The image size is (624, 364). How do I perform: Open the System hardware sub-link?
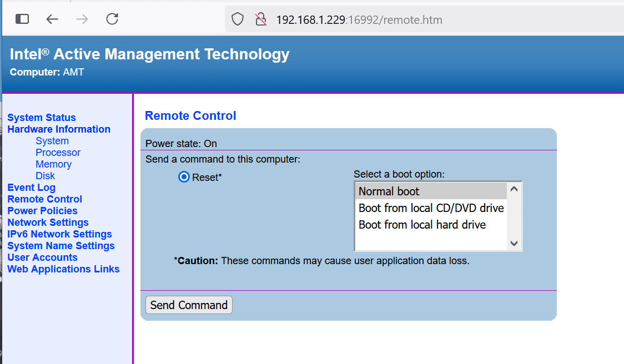click(x=52, y=141)
